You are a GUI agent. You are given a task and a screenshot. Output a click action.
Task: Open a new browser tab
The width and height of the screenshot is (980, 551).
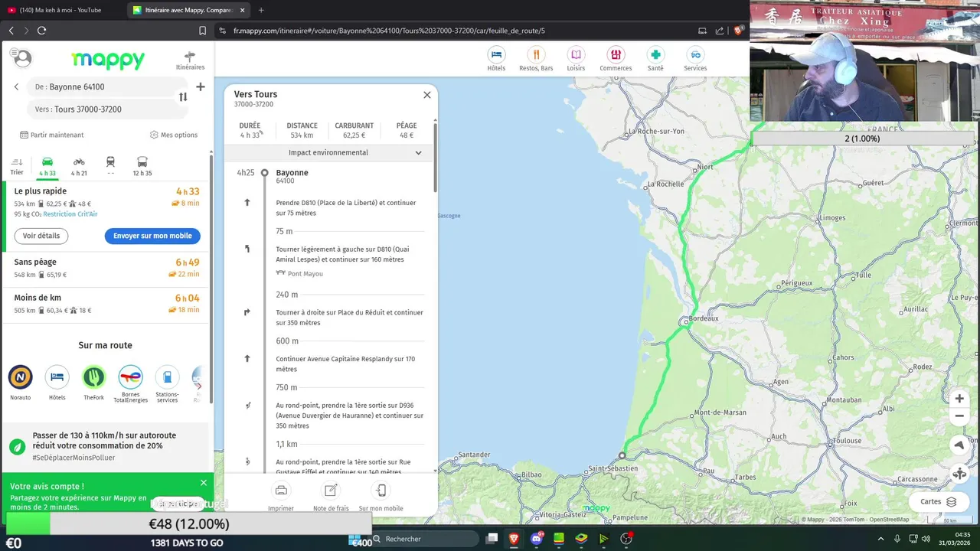point(261,10)
